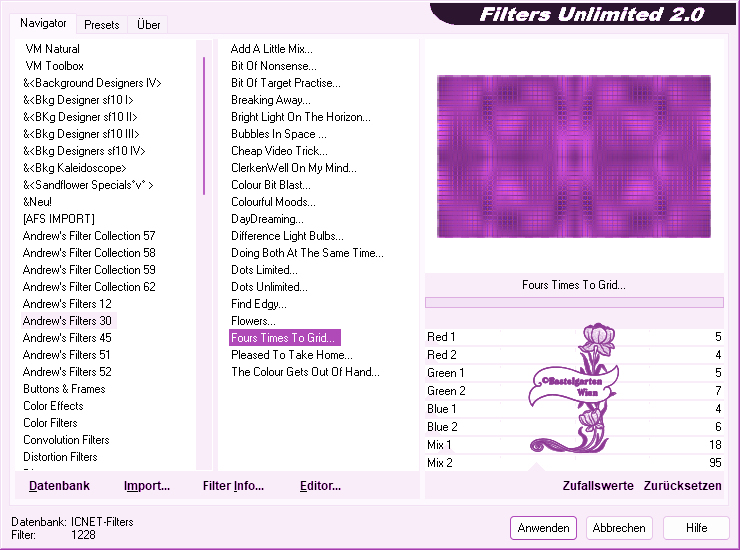Select &<Bkg Kaleidoscope> category

(x=75, y=168)
